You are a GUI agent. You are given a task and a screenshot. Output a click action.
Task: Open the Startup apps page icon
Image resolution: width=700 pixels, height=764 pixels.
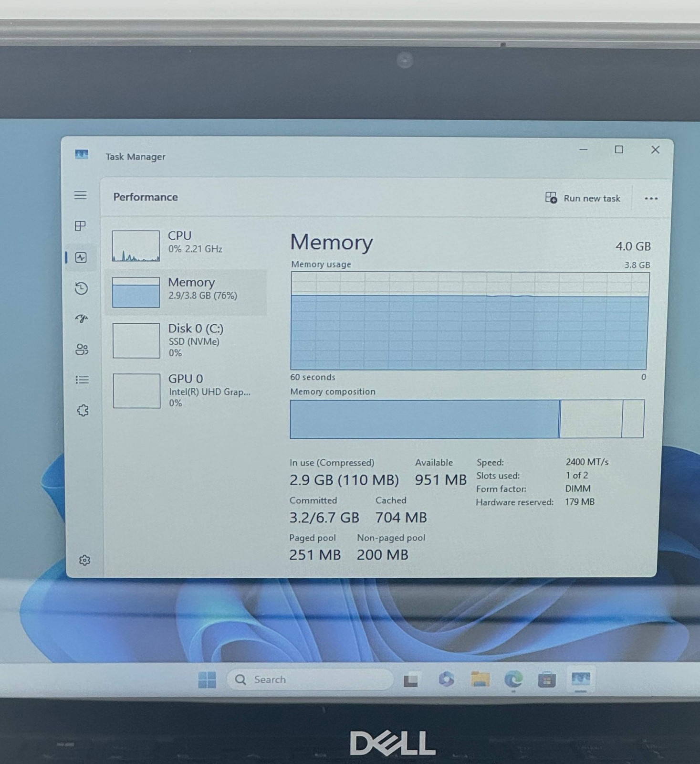(82, 318)
